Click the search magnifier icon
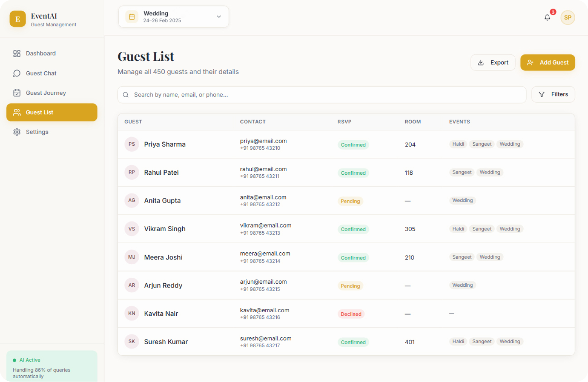Viewport: 588px width, 382px height. pos(126,95)
